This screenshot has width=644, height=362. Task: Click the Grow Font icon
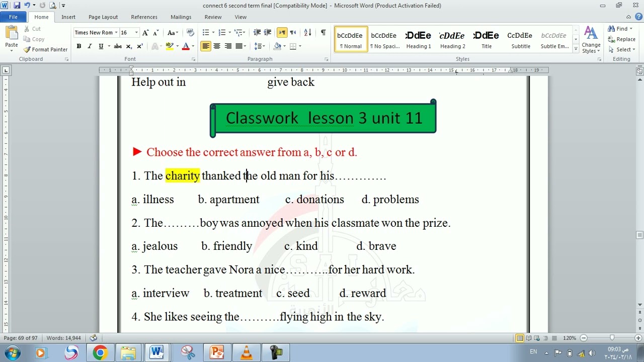(x=145, y=33)
